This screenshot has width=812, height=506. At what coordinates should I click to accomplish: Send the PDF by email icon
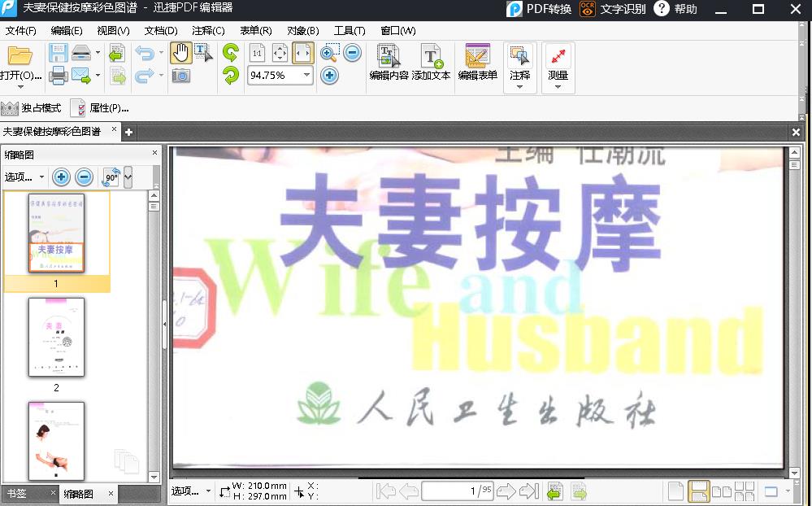80,76
